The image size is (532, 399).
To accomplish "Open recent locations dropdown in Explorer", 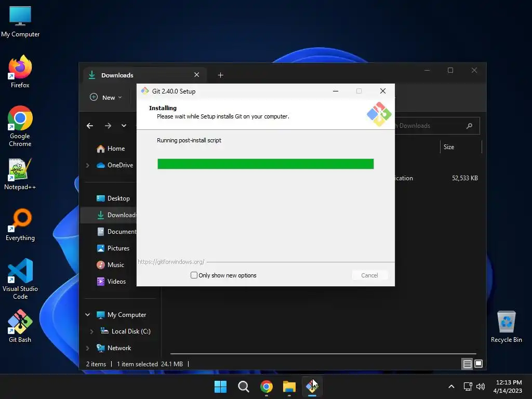I will (124, 126).
